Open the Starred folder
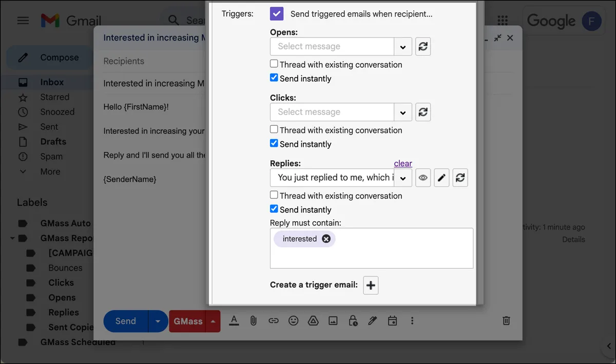The height and width of the screenshot is (364, 616). 54,97
